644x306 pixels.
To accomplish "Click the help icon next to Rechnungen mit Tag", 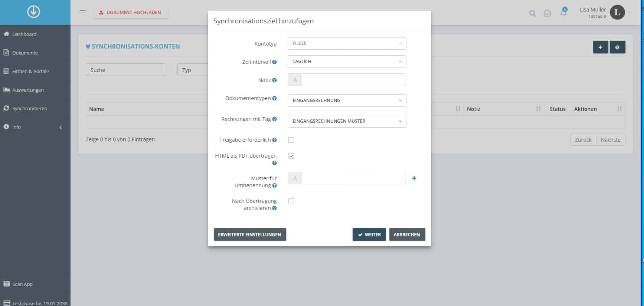I will pyautogui.click(x=274, y=119).
